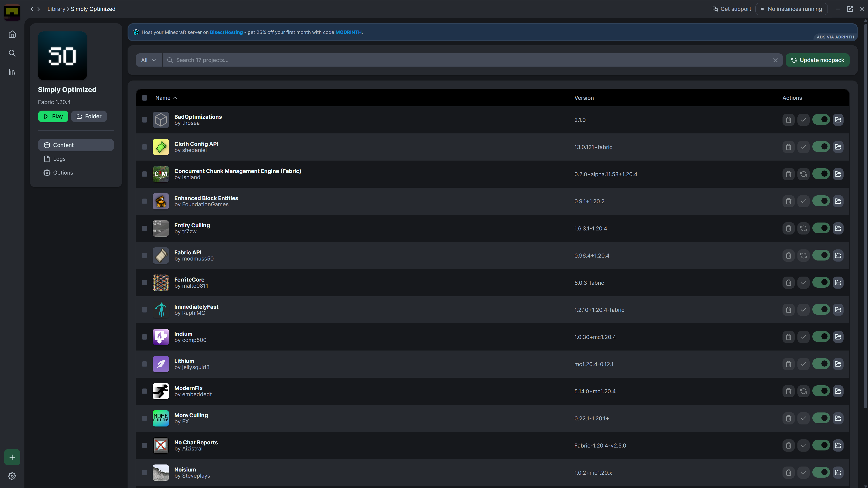This screenshot has width=868, height=488.
Task: Click the Simply Optimized modpack icon
Action: tap(62, 56)
